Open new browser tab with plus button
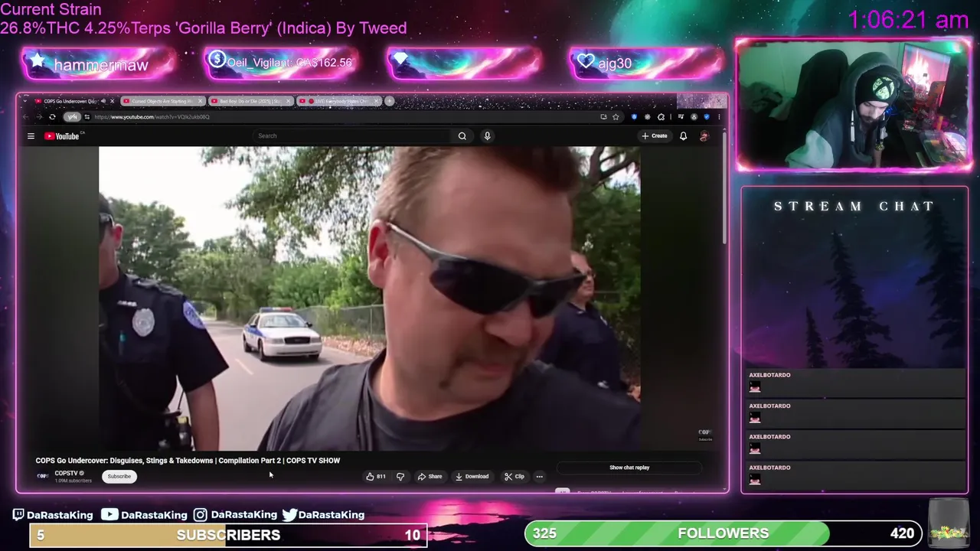This screenshot has width=980, height=551. pos(389,101)
